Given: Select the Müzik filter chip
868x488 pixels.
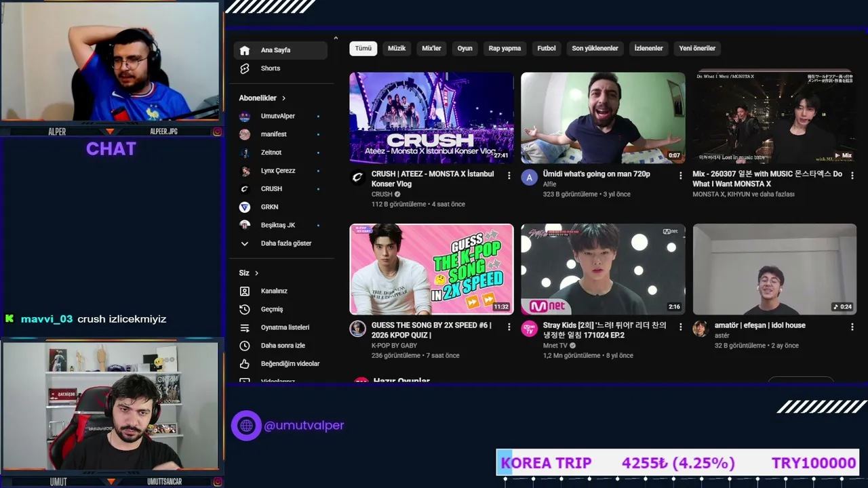Looking at the screenshot, I should click(397, 48).
